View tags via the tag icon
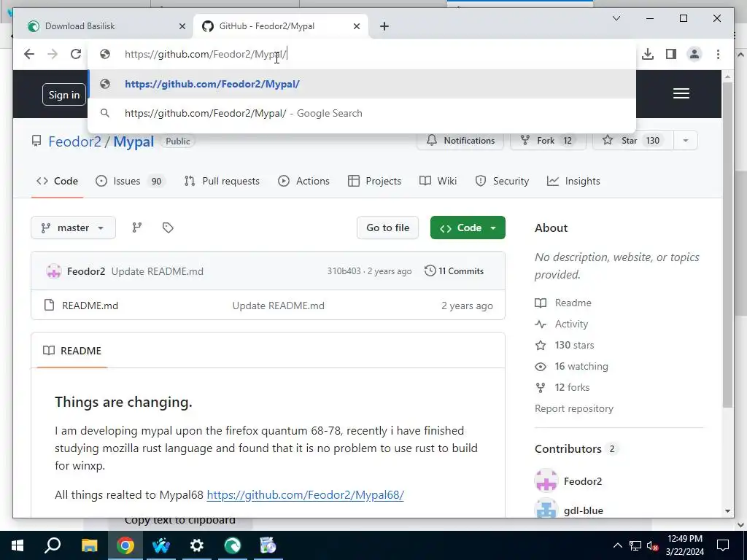 [x=168, y=227]
